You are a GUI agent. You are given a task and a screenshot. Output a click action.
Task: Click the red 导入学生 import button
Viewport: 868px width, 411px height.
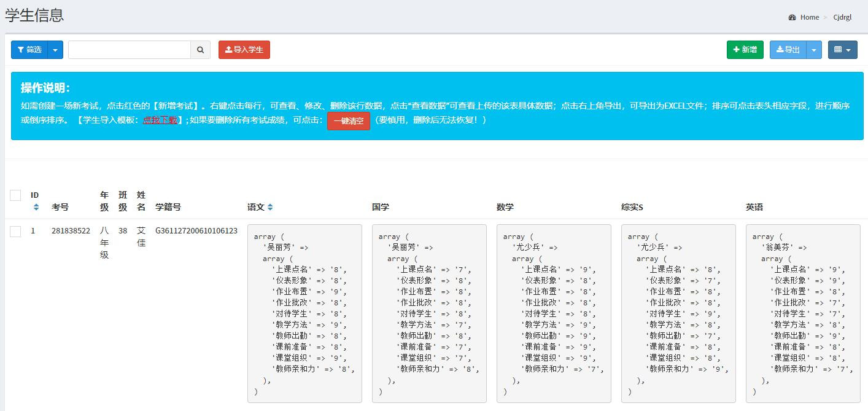[244, 50]
